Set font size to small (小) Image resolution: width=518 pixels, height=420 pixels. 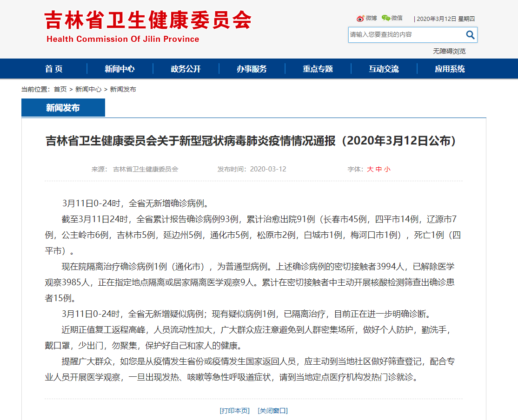point(387,169)
